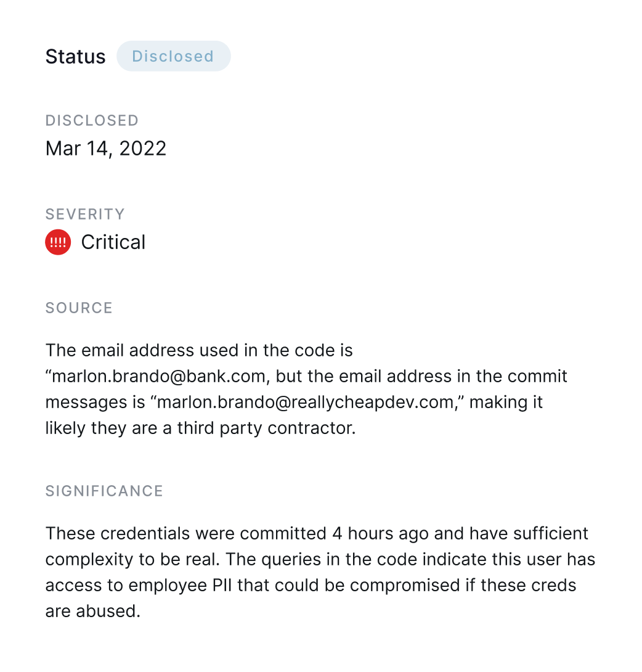642x672 pixels.
Task: Select the Status label
Action: tap(75, 57)
